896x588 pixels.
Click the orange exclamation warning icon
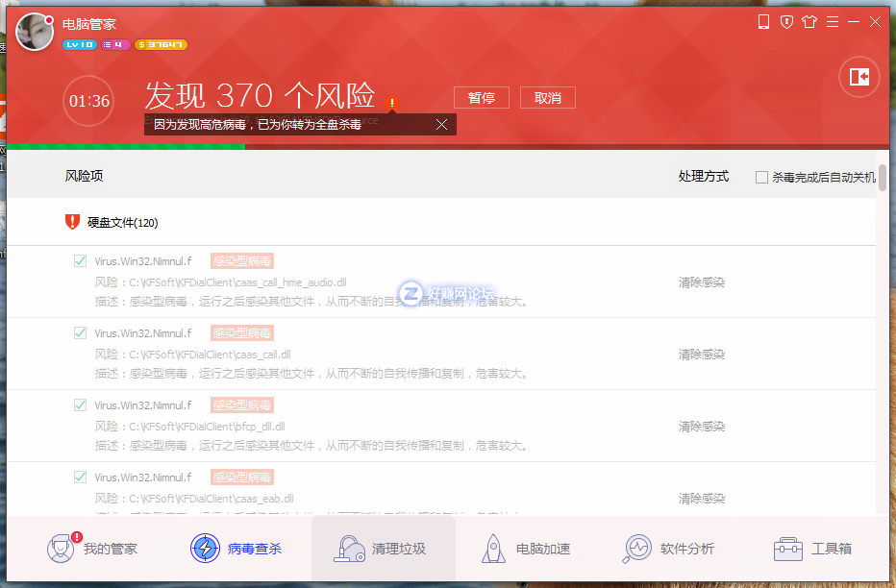point(392,103)
